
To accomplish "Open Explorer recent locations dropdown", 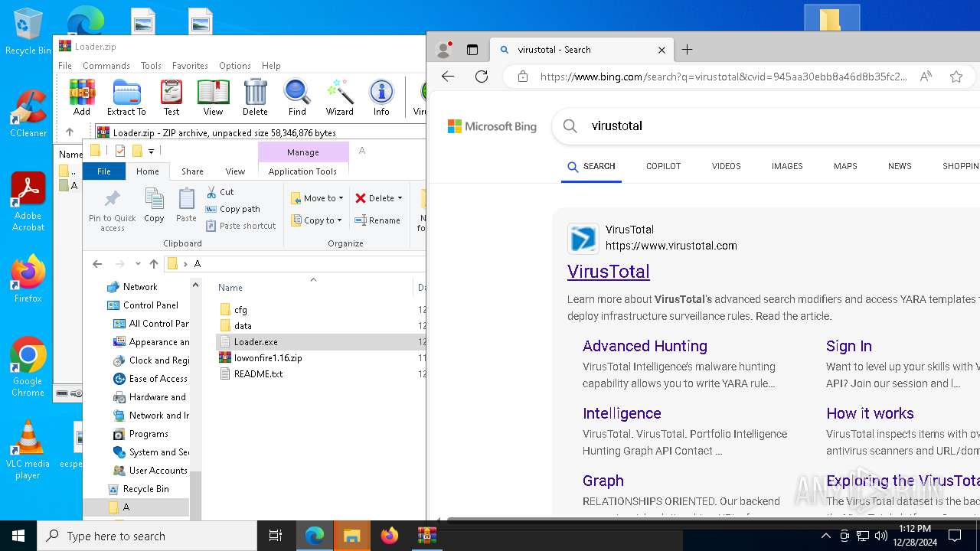I will 138,264.
